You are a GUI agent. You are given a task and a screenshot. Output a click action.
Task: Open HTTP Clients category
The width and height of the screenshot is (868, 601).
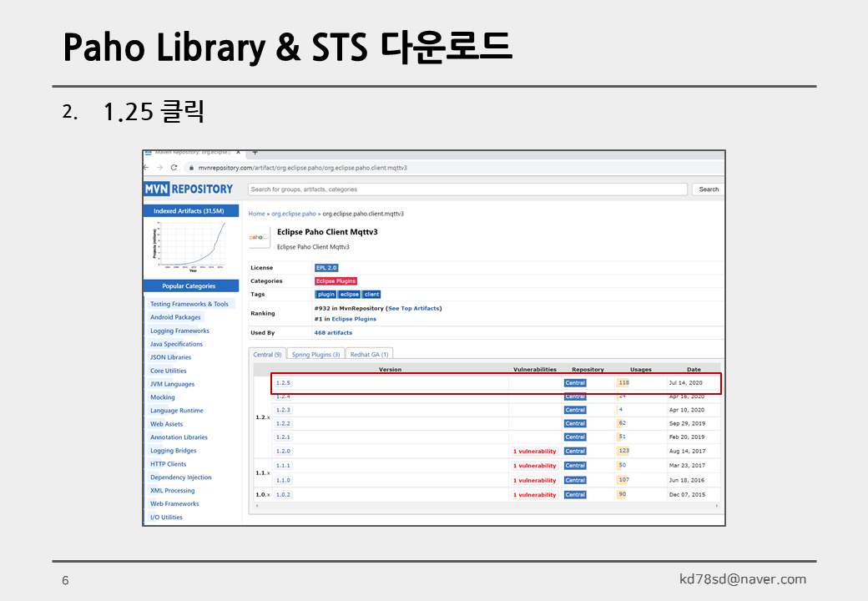coord(169,464)
